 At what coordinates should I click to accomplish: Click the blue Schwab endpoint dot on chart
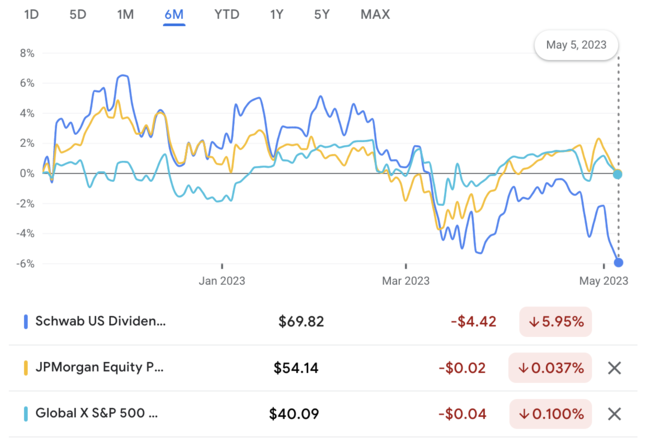pyautogui.click(x=618, y=262)
